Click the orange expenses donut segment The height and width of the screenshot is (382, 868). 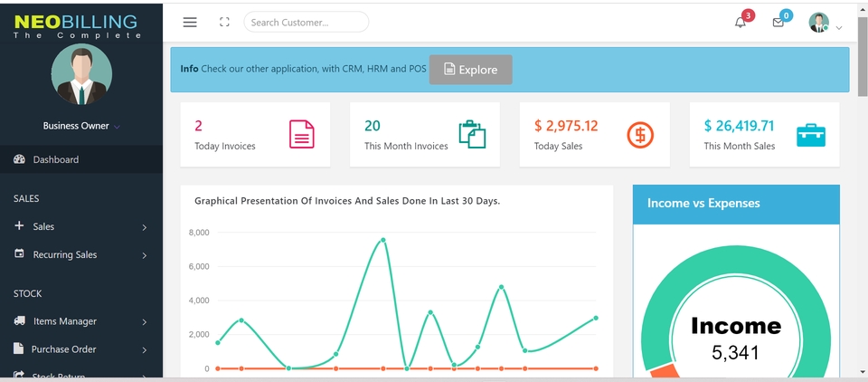(663, 372)
